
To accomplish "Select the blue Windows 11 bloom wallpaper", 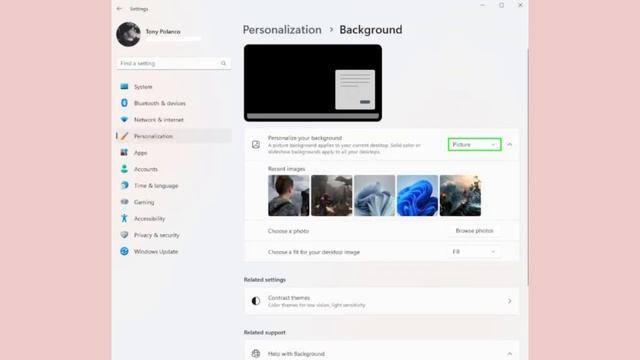I will tap(417, 196).
